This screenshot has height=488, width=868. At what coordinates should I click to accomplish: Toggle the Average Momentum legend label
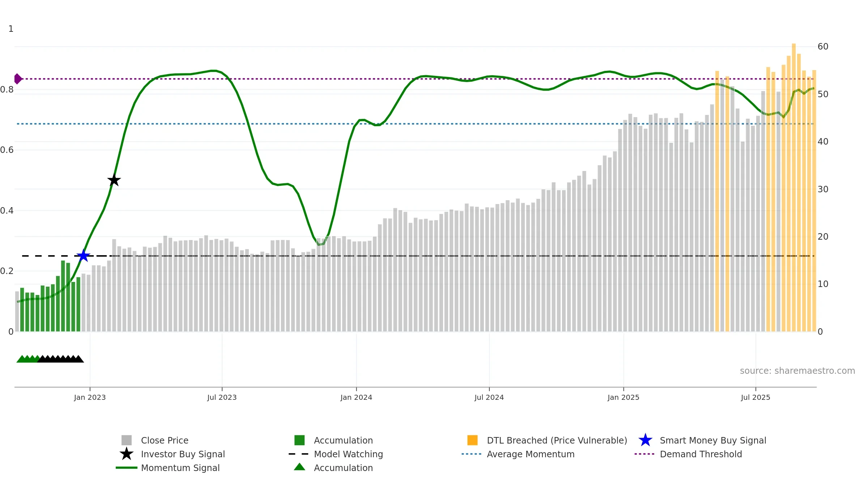(531, 454)
